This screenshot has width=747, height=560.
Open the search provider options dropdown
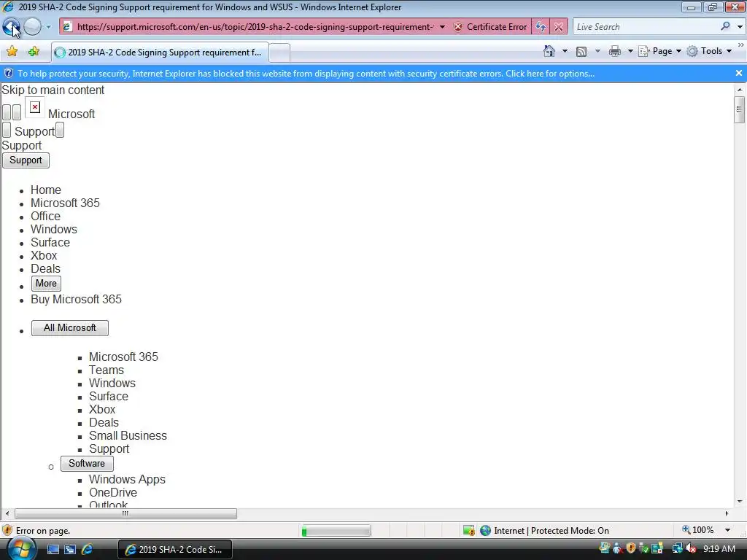coord(740,27)
